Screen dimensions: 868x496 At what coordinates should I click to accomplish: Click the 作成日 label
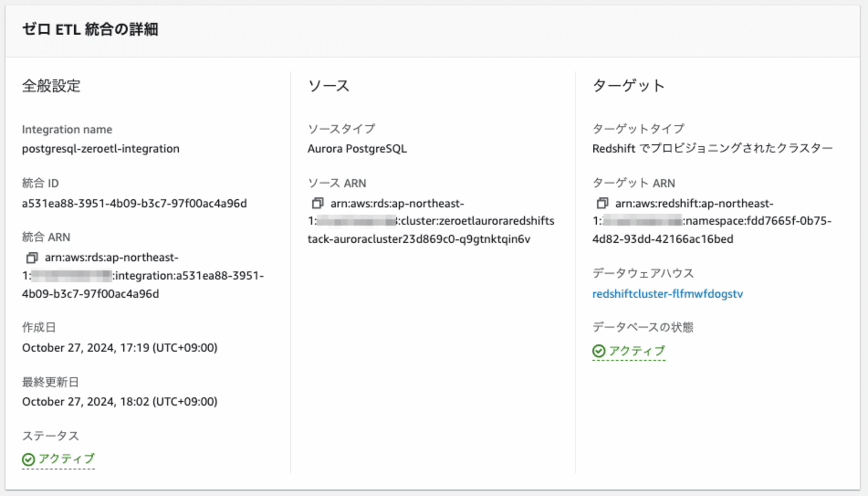(x=39, y=327)
